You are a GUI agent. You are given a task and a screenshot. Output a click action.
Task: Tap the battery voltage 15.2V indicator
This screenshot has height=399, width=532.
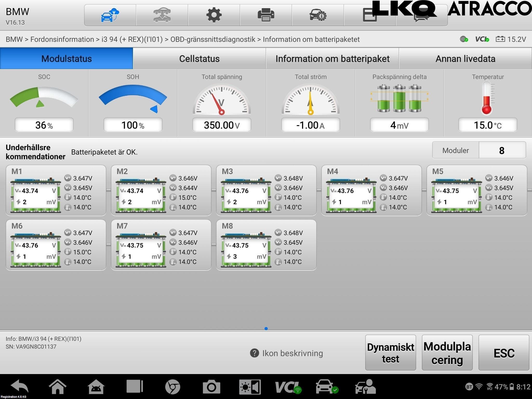click(511, 39)
